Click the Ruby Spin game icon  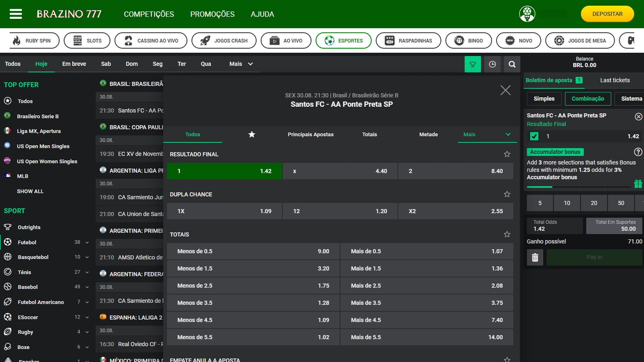(x=17, y=41)
